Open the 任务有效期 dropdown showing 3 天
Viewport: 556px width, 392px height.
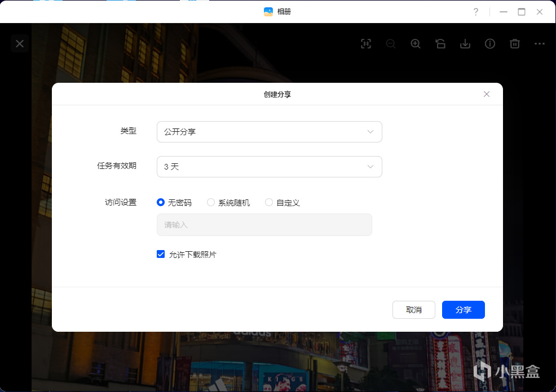(x=270, y=167)
